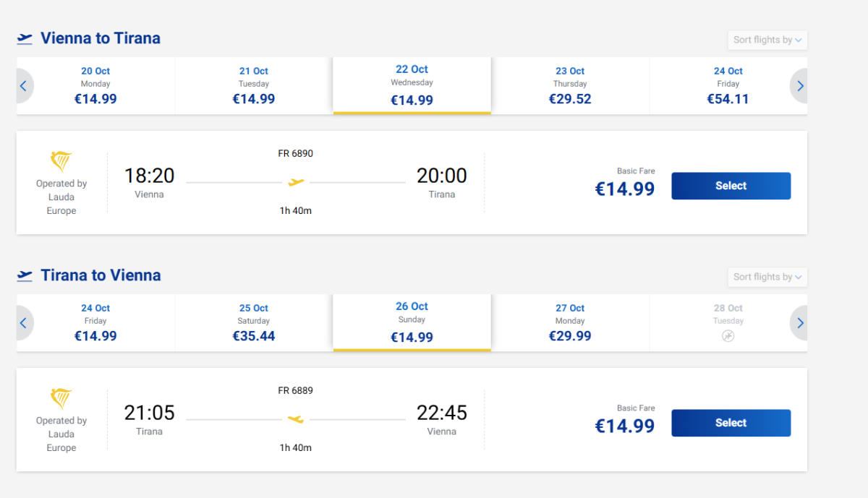Select the 18:20 Vienna to Tirana flight
The image size is (868, 498).
(731, 186)
